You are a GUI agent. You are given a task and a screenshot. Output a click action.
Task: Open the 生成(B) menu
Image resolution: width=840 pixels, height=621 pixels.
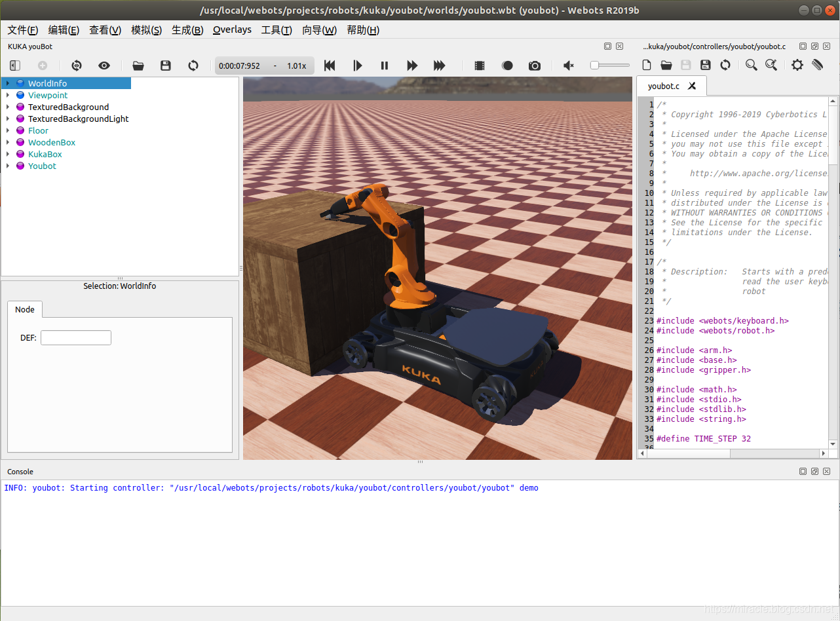point(187,30)
